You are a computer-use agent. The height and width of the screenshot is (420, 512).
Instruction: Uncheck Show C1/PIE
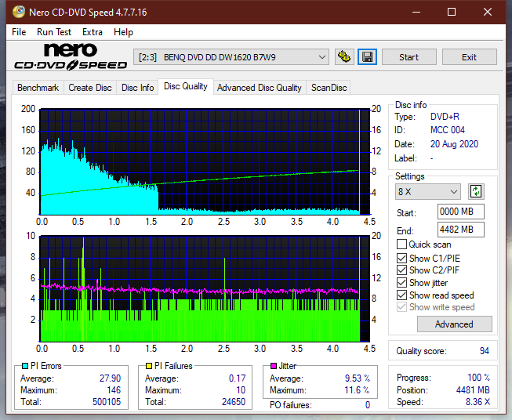(x=401, y=258)
